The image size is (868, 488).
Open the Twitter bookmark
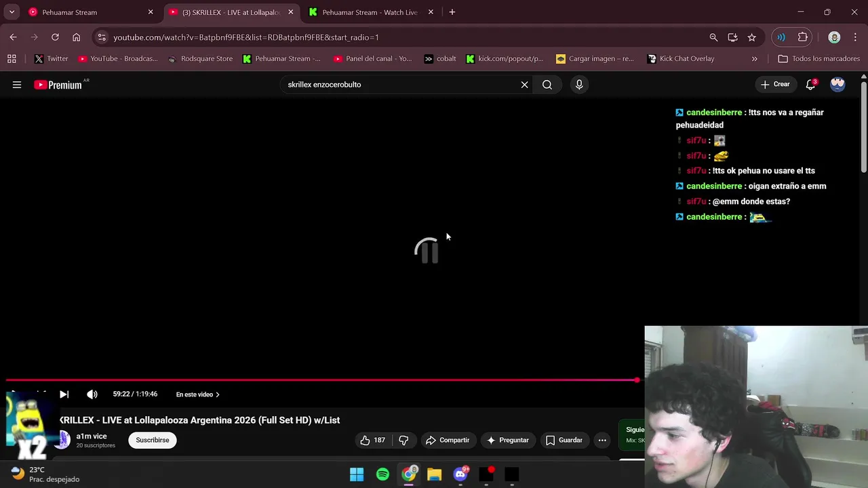52,58
